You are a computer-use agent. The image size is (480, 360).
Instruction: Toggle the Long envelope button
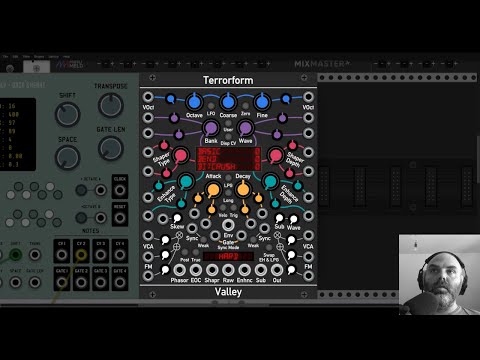click(228, 193)
